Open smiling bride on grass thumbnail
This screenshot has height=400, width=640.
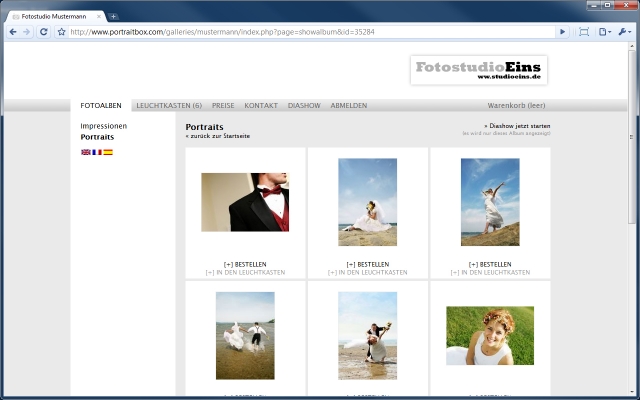point(490,336)
